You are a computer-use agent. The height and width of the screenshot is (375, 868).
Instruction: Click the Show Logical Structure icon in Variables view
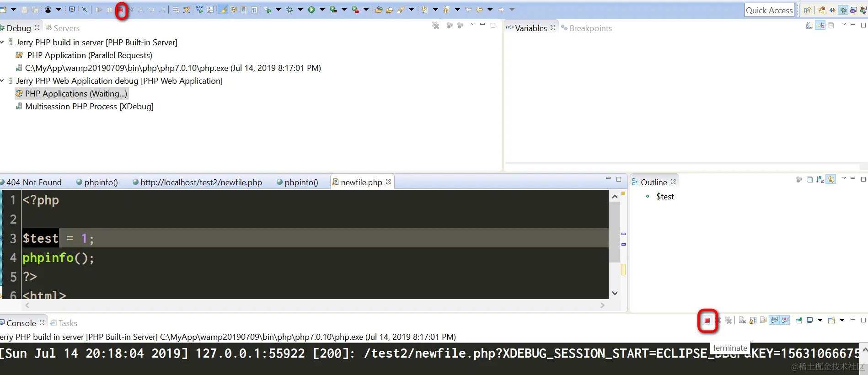(820, 26)
